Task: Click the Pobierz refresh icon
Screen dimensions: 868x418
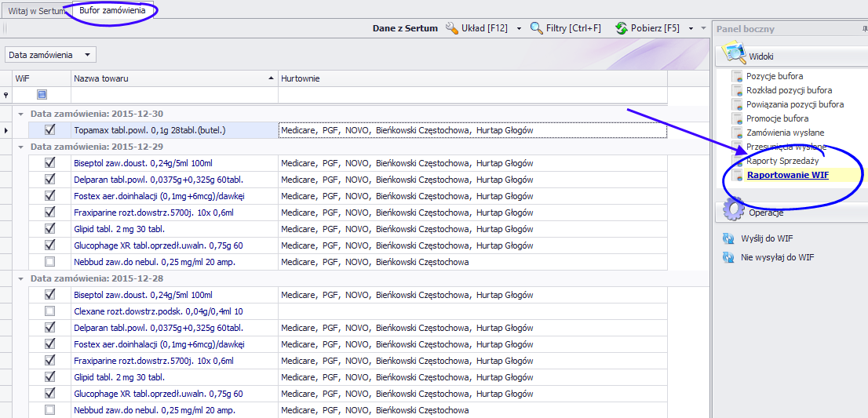Action: pyautogui.click(x=622, y=28)
